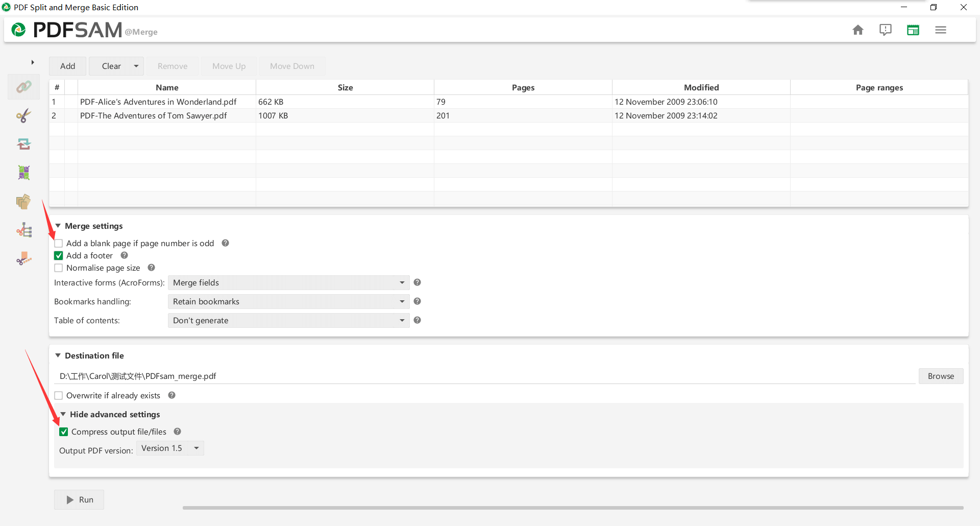The width and height of the screenshot is (980, 526).
Task: Open the Rotate tool in sidebar
Action: (23, 144)
